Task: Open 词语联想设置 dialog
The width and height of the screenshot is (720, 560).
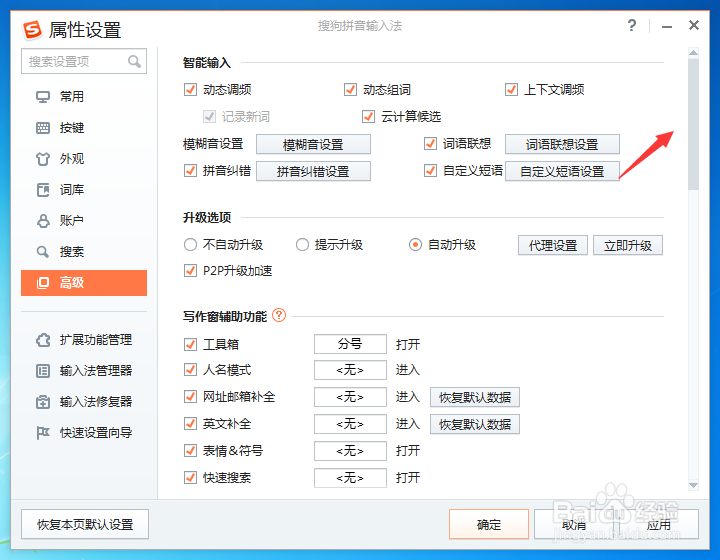Action: (562, 145)
